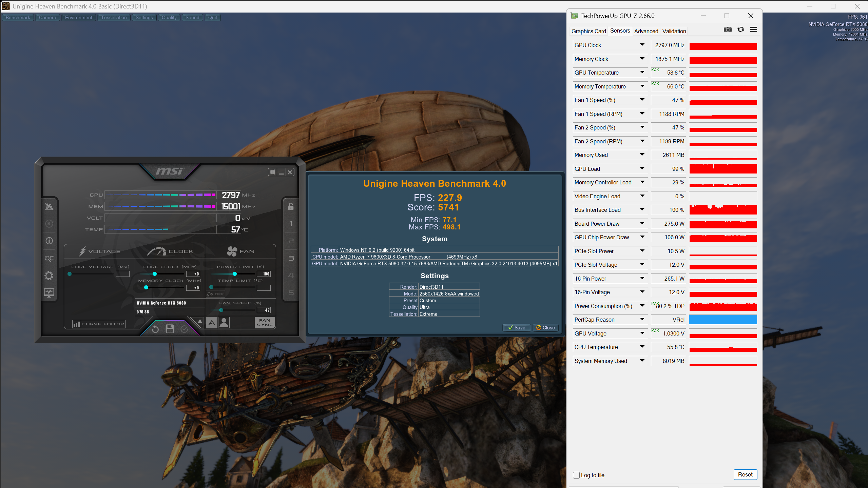The width and height of the screenshot is (868, 488).
Task: Select Afterburner profile slot 2
Action: point(291,241)
